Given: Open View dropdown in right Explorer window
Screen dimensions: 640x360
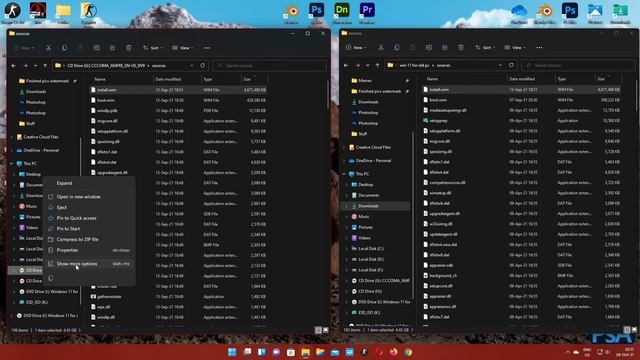Looking at the screenshot, I should (x=515, y=48).
